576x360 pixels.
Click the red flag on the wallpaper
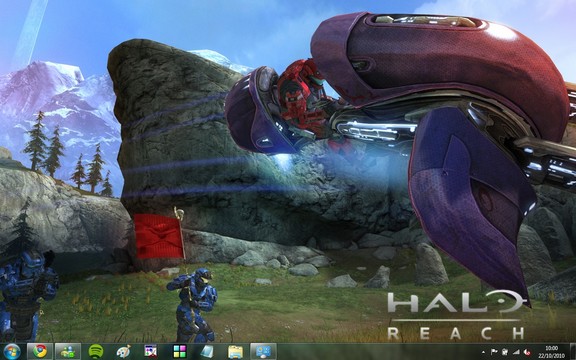point(159,236)
